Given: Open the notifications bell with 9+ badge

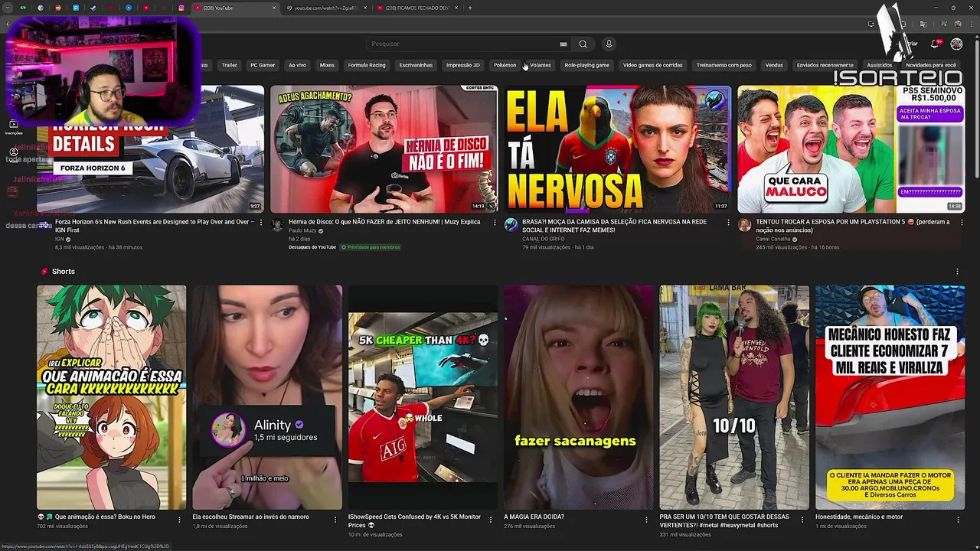Looking at the screenshot, I should [935, 44].
